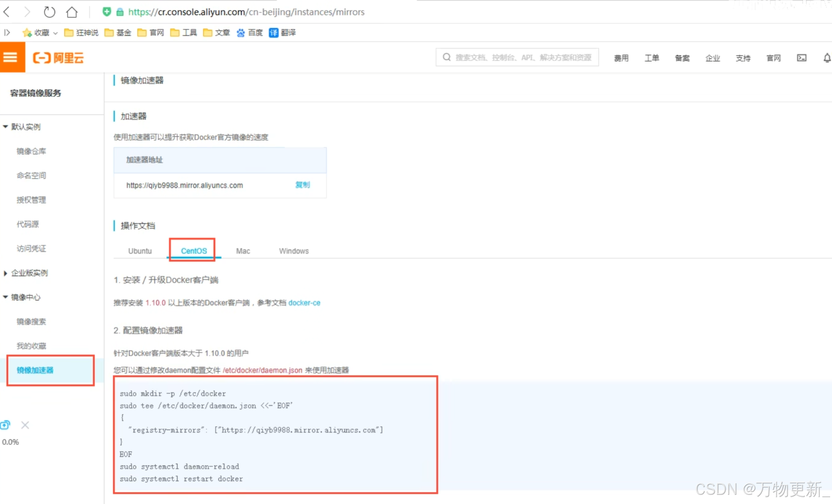Reload the page with refresh icon
The image size is (832, 504).
pos(49,11)
